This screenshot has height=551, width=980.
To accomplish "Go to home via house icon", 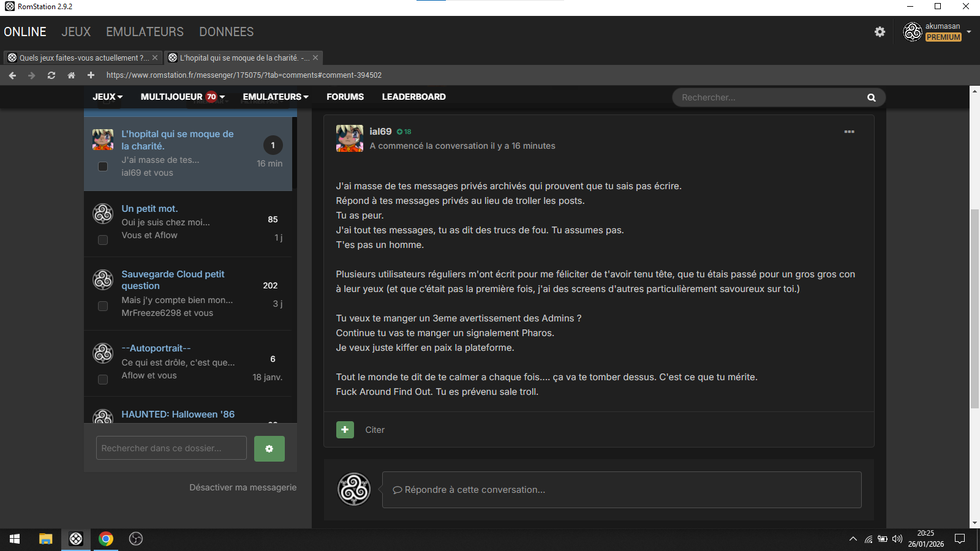I will 71,75.
